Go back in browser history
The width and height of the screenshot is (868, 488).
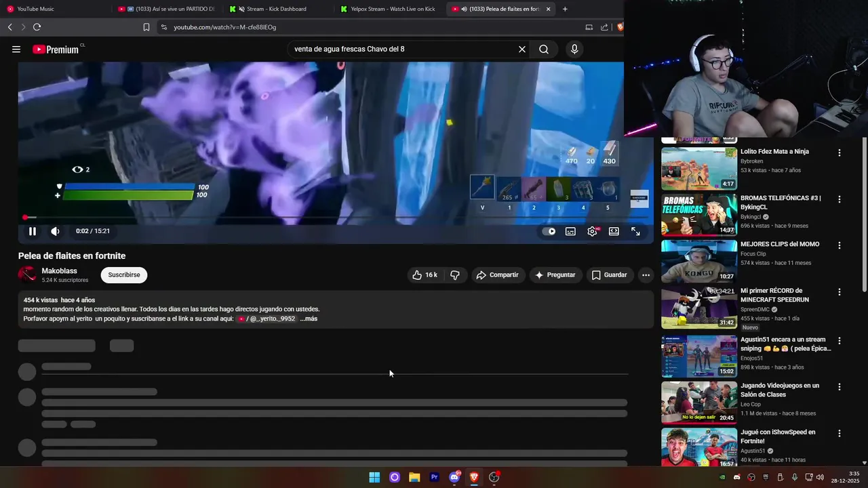9,27
